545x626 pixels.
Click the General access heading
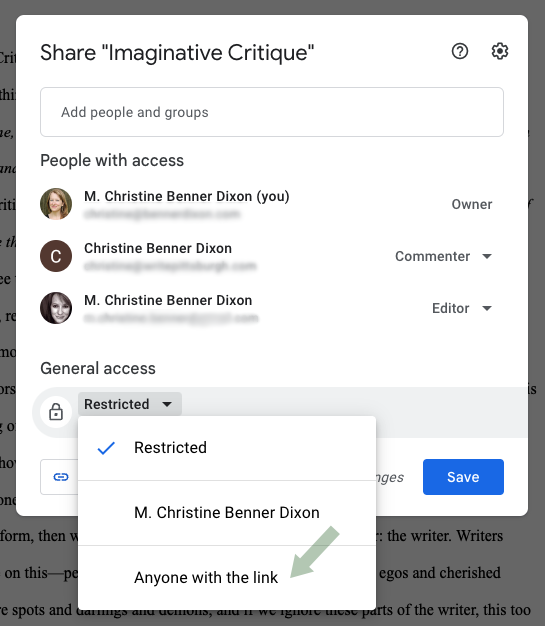coord(98,368)
